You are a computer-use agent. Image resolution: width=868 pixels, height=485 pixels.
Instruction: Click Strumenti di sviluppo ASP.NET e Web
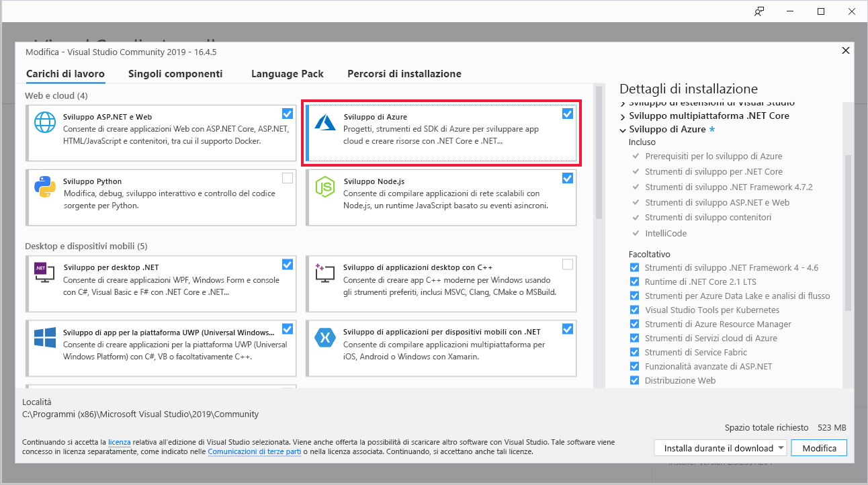pos(718,202)
